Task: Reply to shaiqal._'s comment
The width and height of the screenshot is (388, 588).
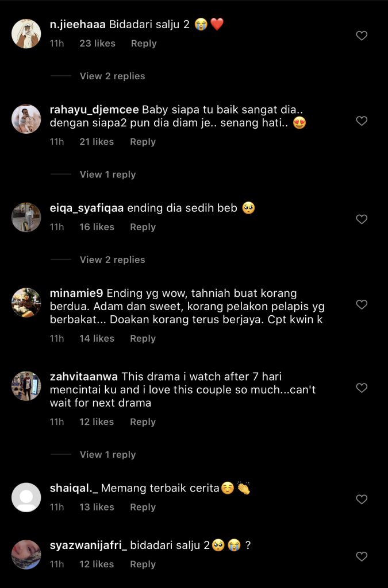Action: click(143, 507)
